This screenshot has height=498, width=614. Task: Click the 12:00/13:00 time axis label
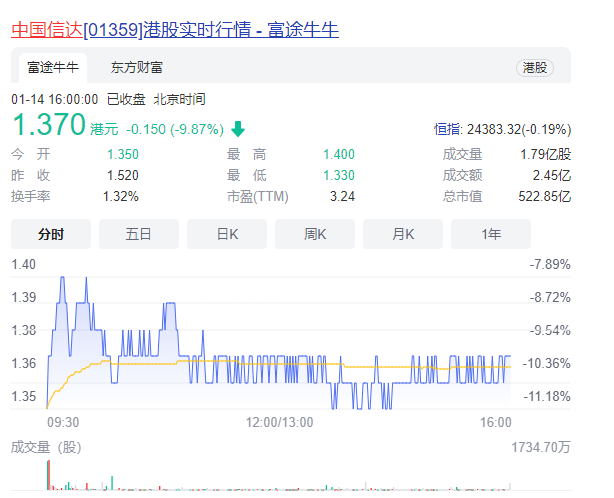[279, 422]
